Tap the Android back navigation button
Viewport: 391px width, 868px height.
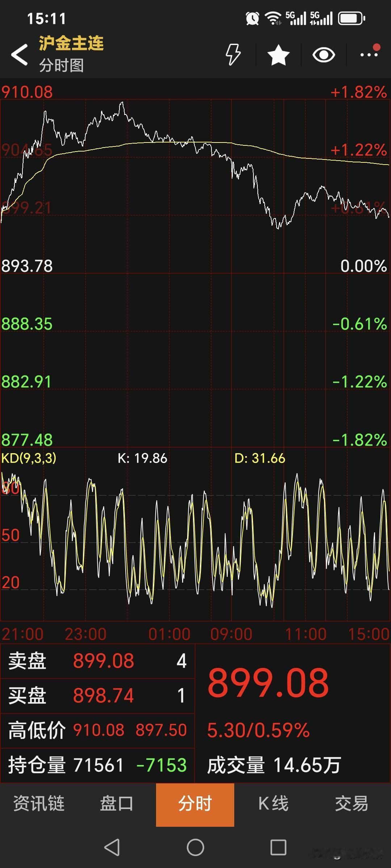click(x=112, y=847)
